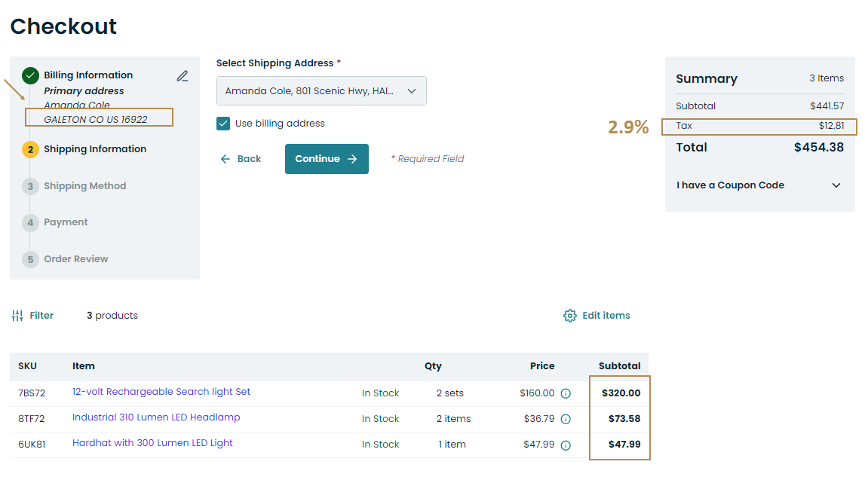
Task: Click info icon next to $36.79 price
Action: (566, 419)
